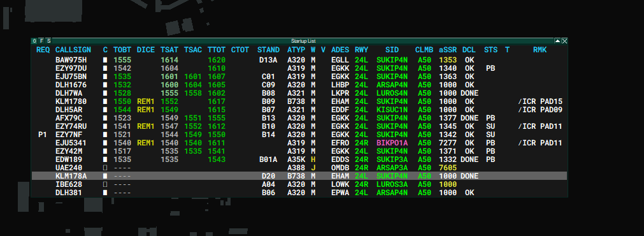The width and height of the screenshot is (644, 236).
Task: Click destination OMDB for UAE240
Action: pyautogui.click(x=340, y=168)
